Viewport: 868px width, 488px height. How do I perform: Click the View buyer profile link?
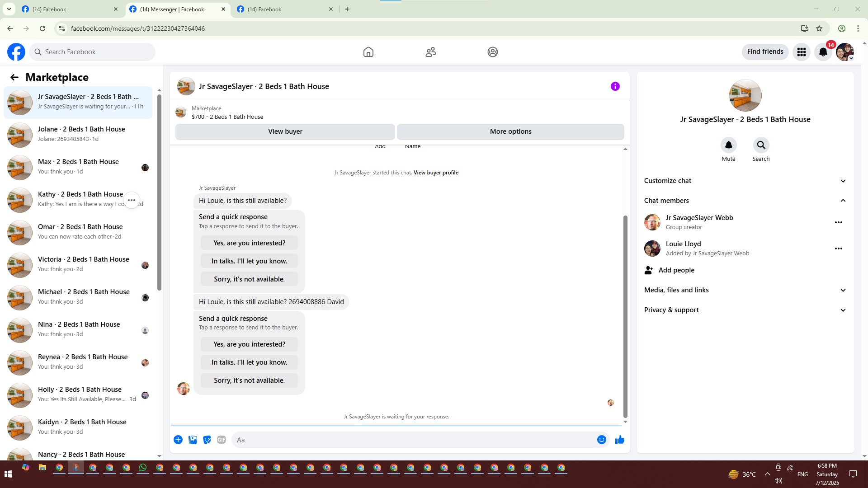436,173
